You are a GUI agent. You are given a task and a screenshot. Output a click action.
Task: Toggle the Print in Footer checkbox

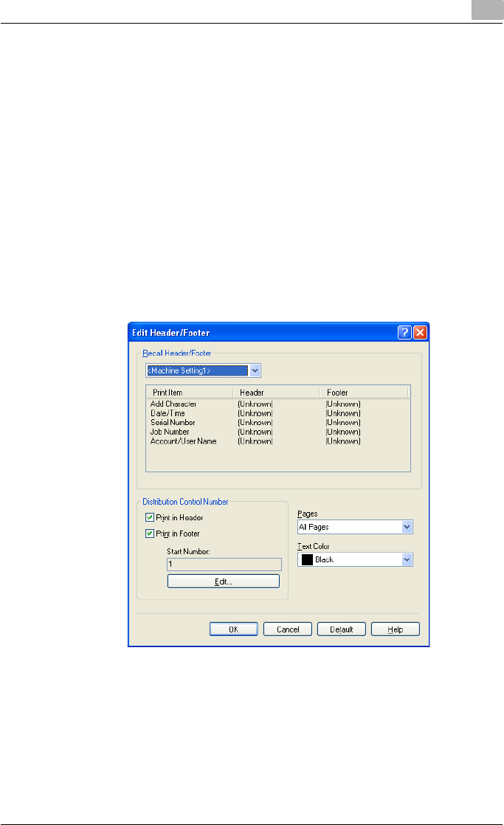pyautogui.click(x=150, y=534)
